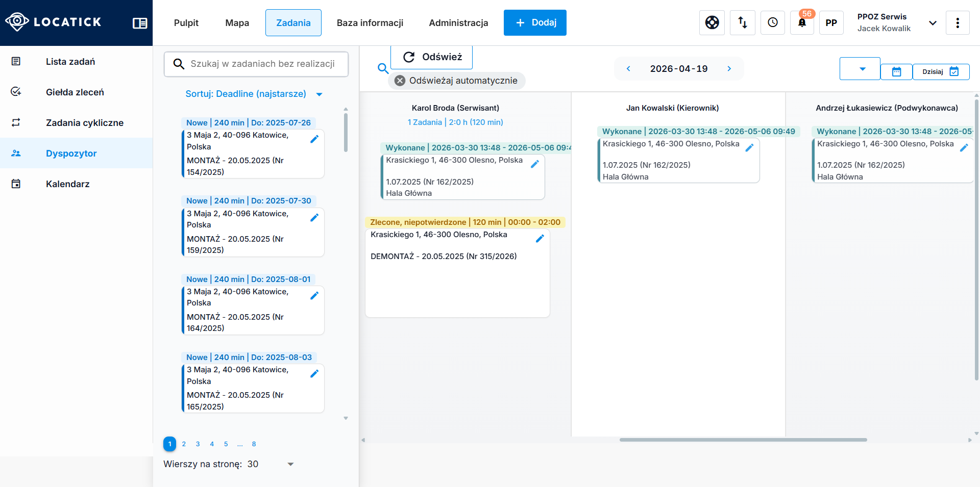Open Giełda zleceń in sidebar
Viewport: 980px width, 487px height.
point(77,92)
